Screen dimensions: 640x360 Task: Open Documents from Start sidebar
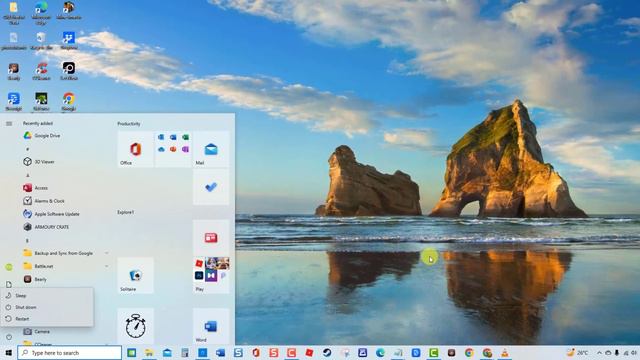(x=9, y=284)
